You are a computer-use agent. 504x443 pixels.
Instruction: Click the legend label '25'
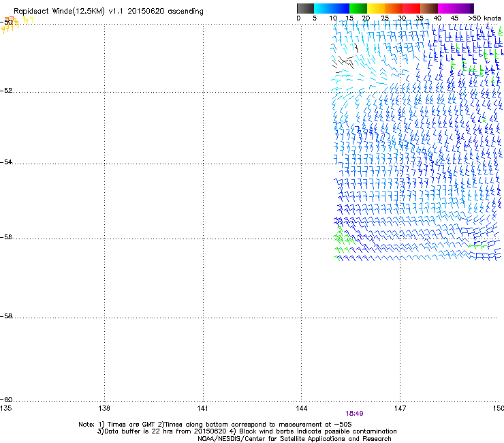pyautogui.click(x=385, y=18)
